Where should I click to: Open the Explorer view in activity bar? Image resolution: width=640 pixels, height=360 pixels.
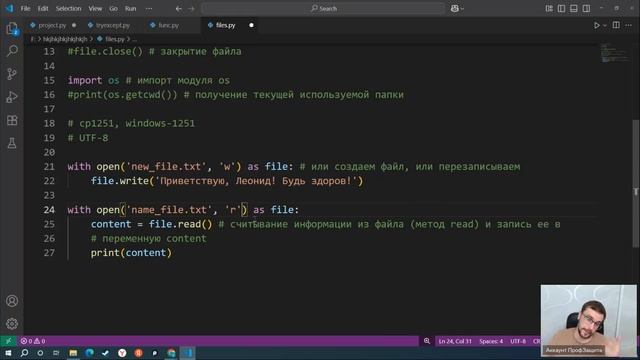tap(12, 29)
